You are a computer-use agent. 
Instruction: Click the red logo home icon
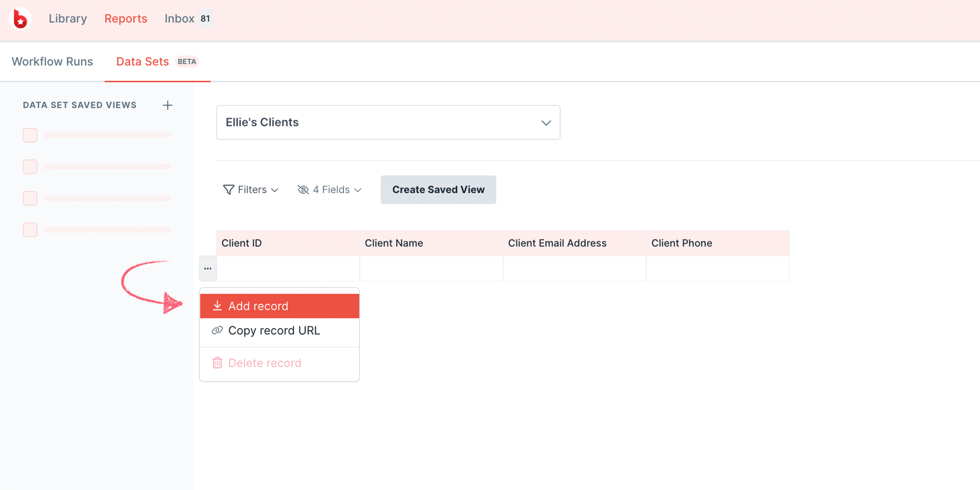[20, 19]
